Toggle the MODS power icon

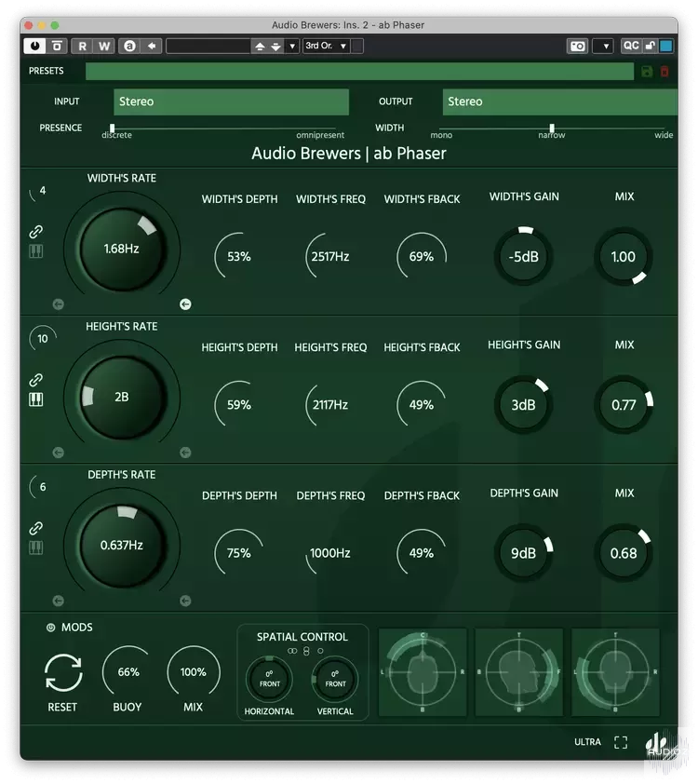(50, 628)
